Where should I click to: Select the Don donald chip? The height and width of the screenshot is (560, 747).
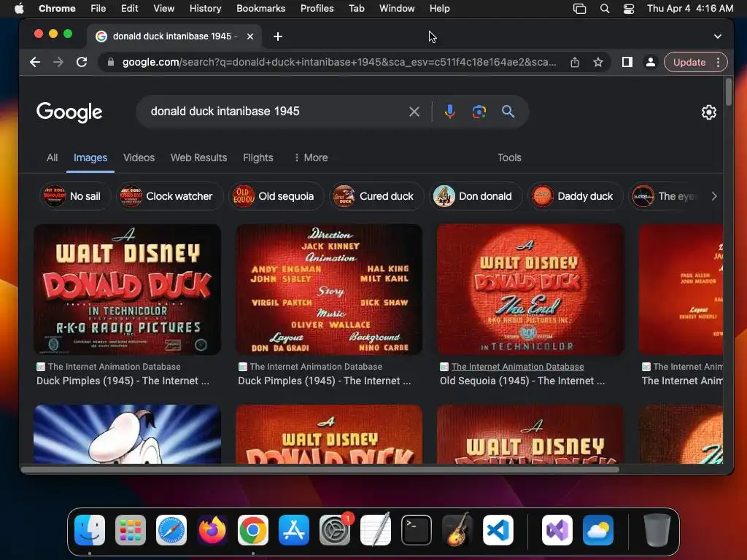(476, 196)
